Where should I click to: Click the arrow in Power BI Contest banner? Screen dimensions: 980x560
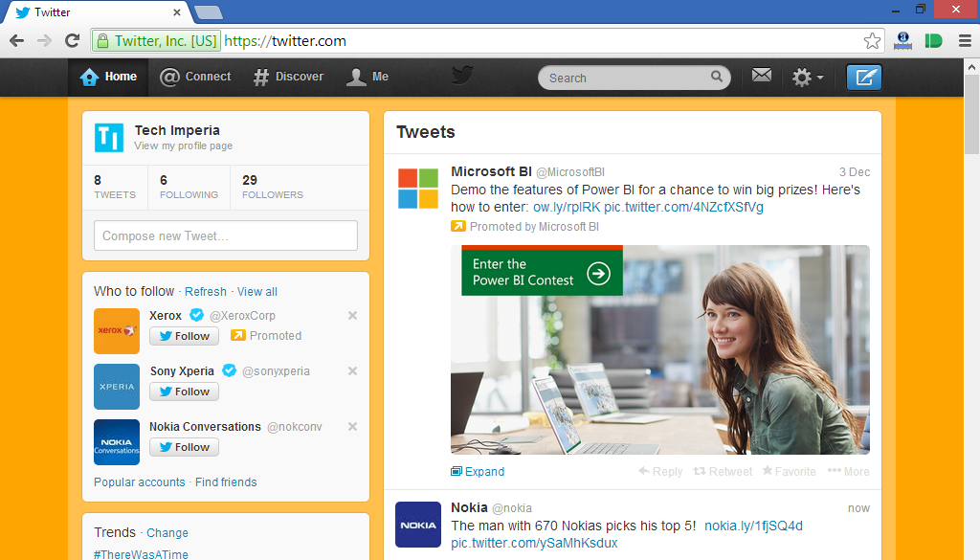(x=598, y=273)
